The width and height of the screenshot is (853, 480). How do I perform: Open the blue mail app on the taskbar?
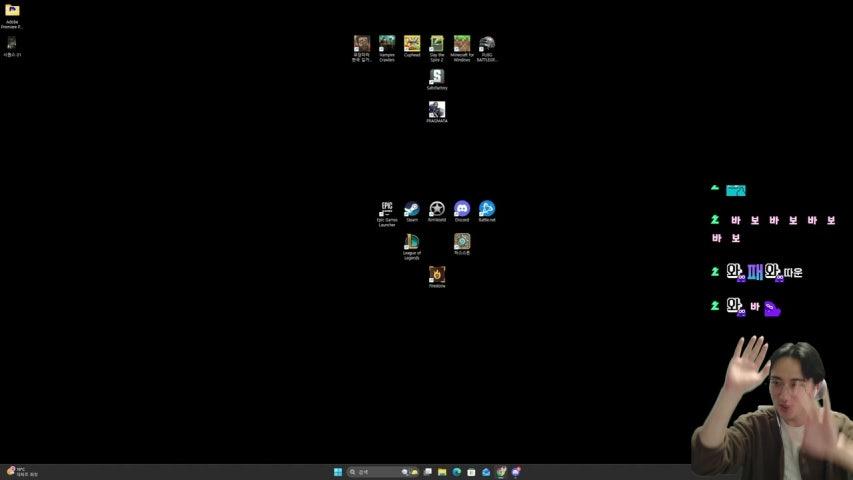tap(486, 472)
